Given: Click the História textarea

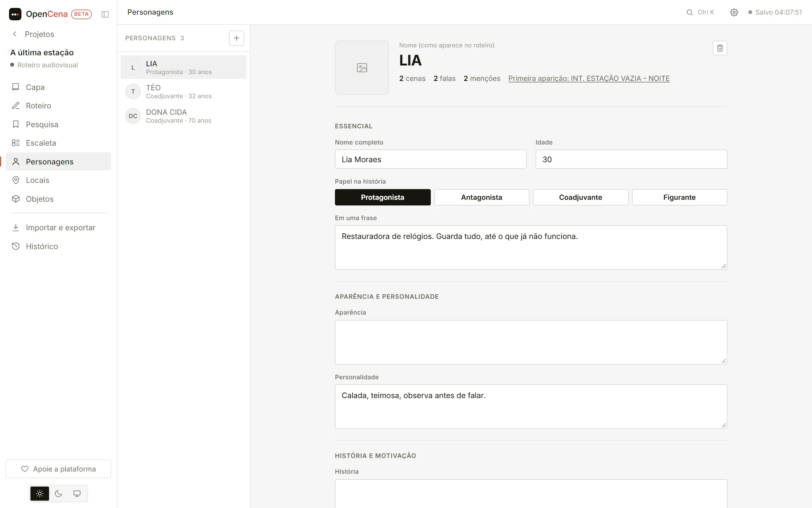Looking at the screenshot, I should 531,494.
